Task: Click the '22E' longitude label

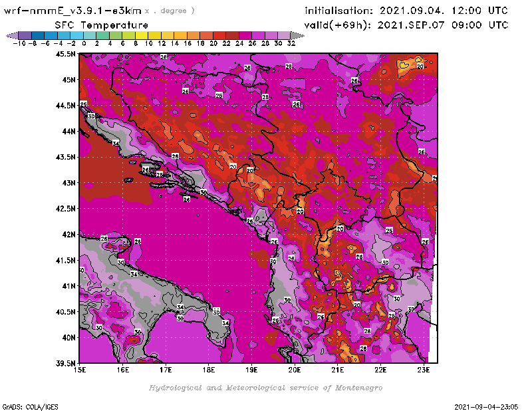Action: coord(380,370)
